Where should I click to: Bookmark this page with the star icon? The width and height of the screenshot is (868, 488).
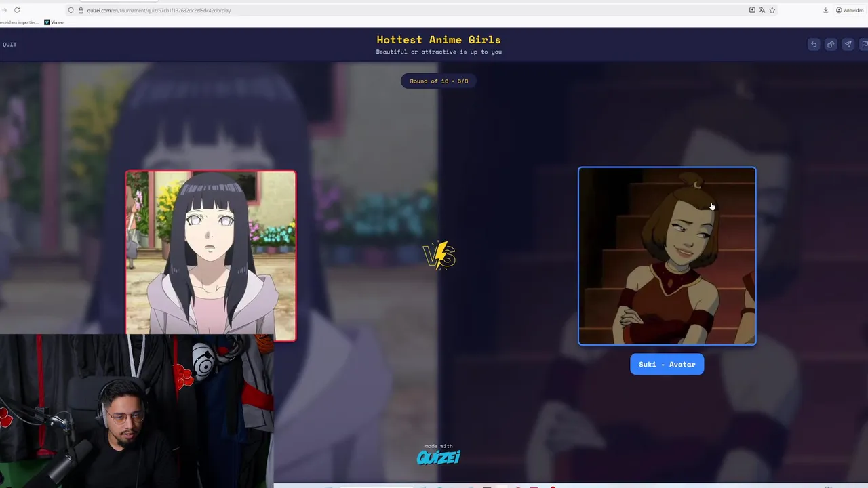[x=772, y=10]
